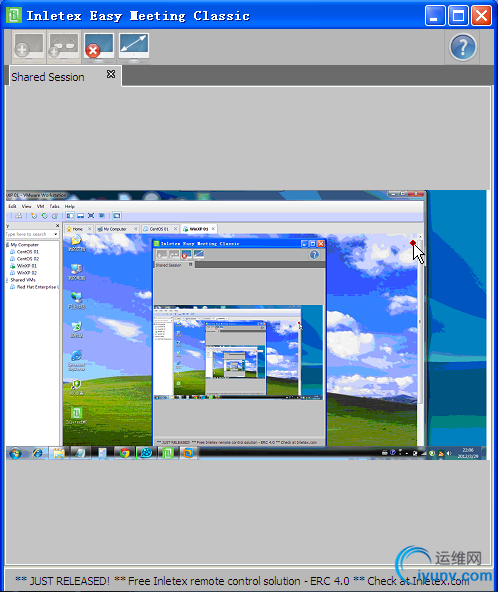
Task: Click the join session icon with glasses
Action: pos(63,47)
